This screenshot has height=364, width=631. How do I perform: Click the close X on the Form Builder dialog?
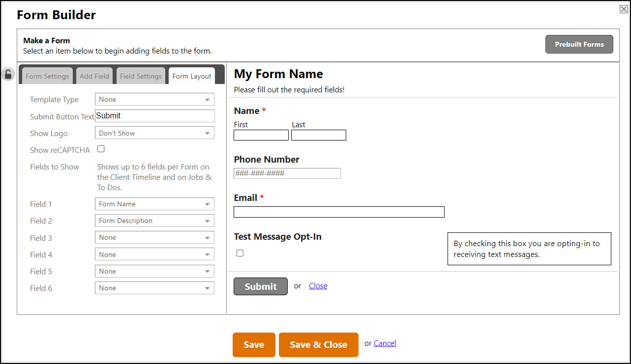[x=624, y=8]
